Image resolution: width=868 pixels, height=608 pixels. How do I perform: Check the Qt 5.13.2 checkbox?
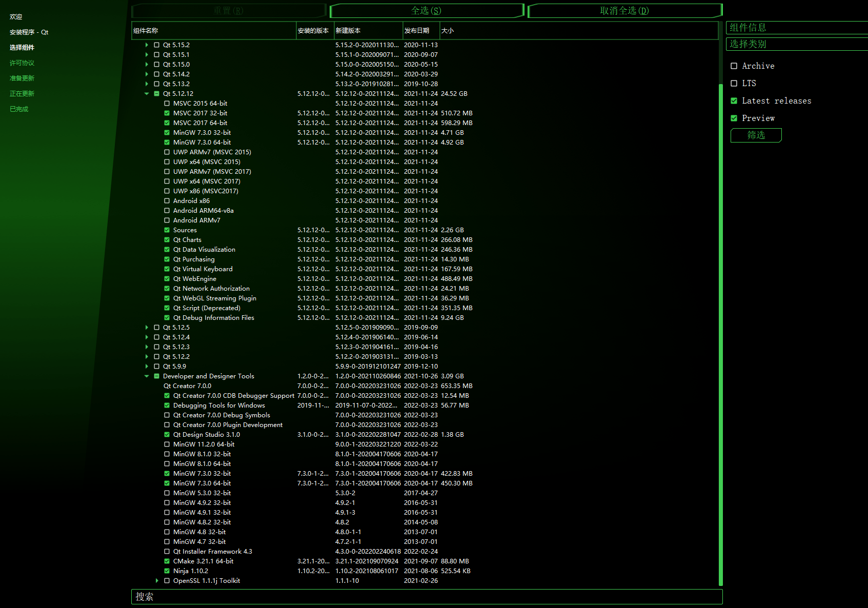pyautogui.click(x=157, y=84)
